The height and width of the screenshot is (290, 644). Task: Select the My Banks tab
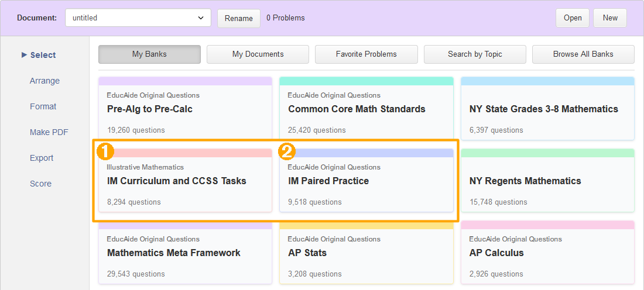(149, 54)
